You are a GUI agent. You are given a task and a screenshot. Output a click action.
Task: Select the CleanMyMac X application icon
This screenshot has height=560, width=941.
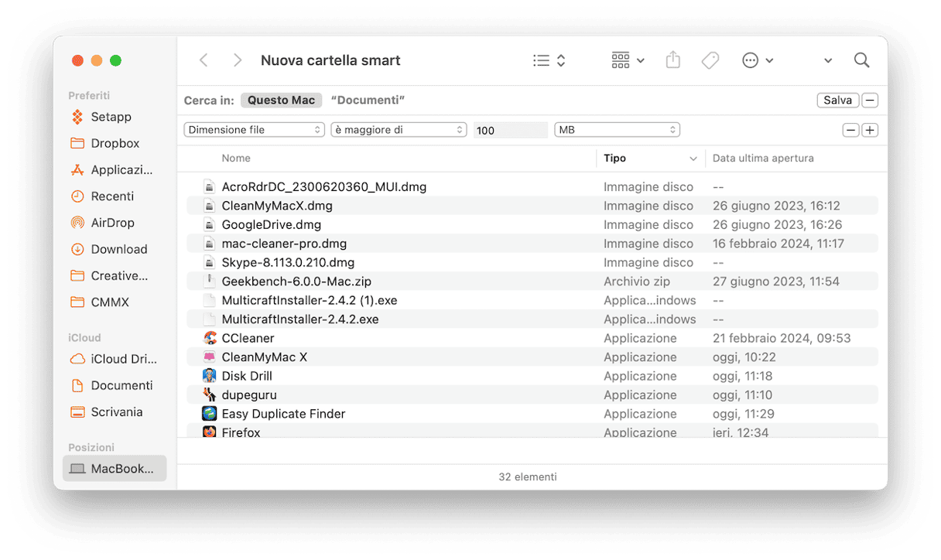[x=210, y=357]
